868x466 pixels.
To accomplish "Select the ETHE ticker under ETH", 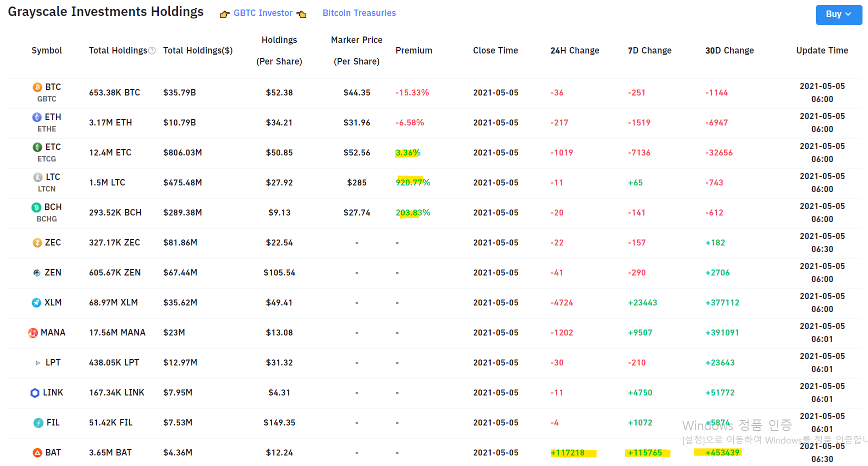I will coord(47,129).
